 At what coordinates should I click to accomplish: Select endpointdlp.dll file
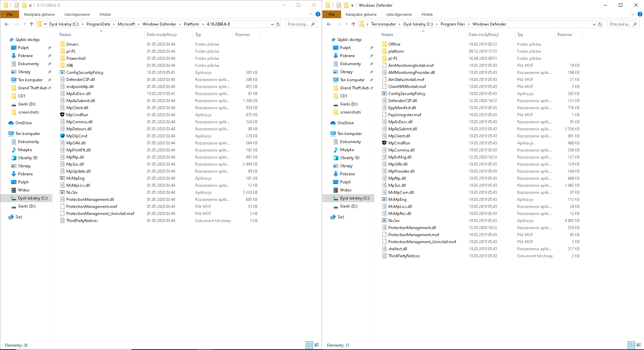80,87
